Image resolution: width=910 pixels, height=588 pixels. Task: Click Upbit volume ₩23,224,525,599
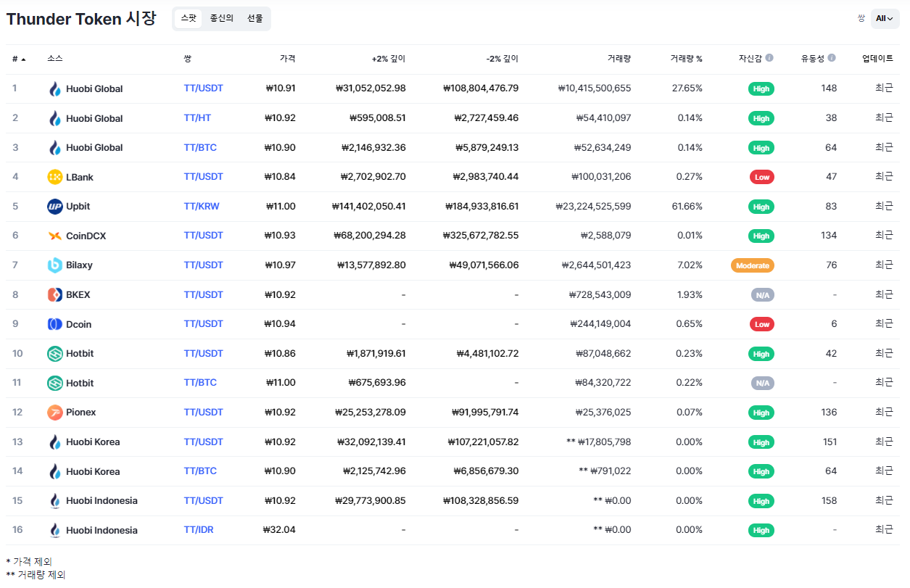[593, 207]
